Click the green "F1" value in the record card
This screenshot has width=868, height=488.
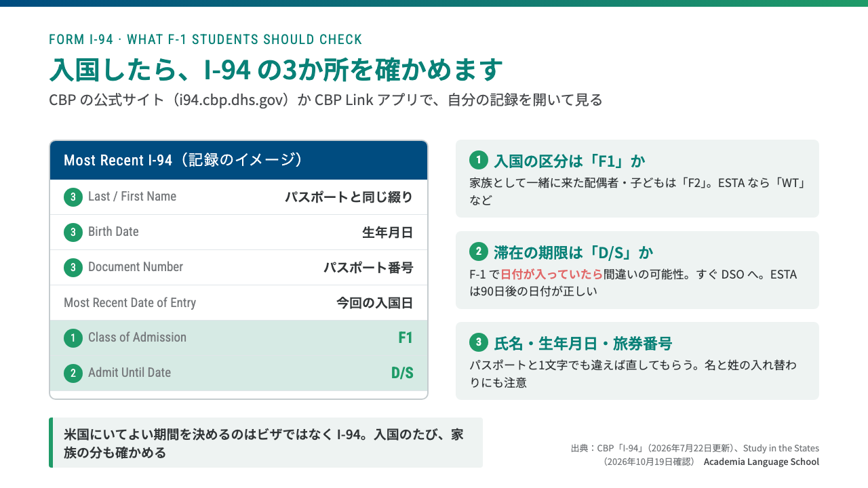(x=406, y=338)
